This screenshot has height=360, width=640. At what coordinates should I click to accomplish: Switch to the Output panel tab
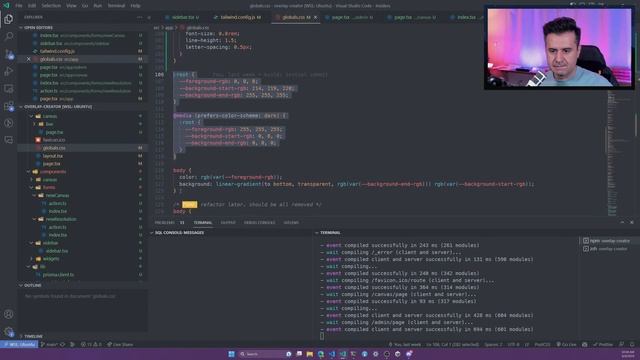click(228, 222)
